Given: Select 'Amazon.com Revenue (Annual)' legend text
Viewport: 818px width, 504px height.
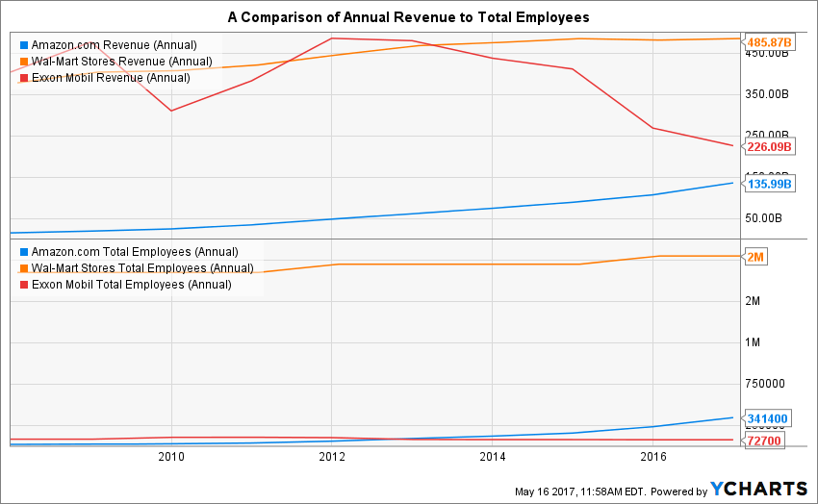Looking at the screenshot, I should [115, 45].
